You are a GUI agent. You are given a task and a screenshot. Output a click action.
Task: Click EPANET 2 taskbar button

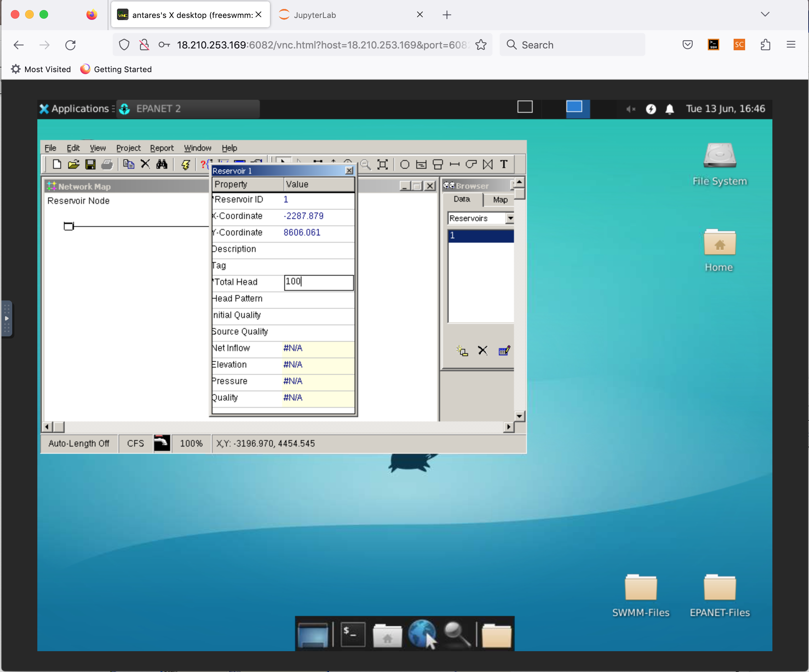(x=188, y=109)
